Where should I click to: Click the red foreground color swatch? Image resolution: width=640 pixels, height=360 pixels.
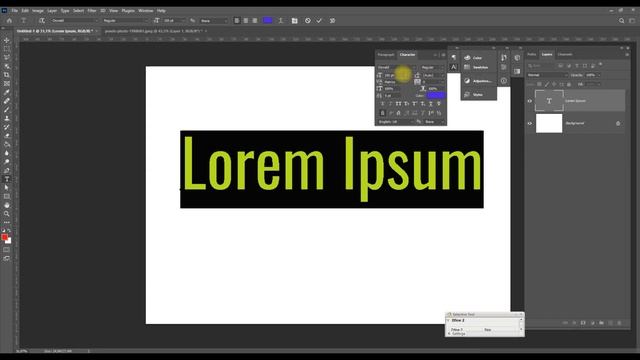coord(4,237)
